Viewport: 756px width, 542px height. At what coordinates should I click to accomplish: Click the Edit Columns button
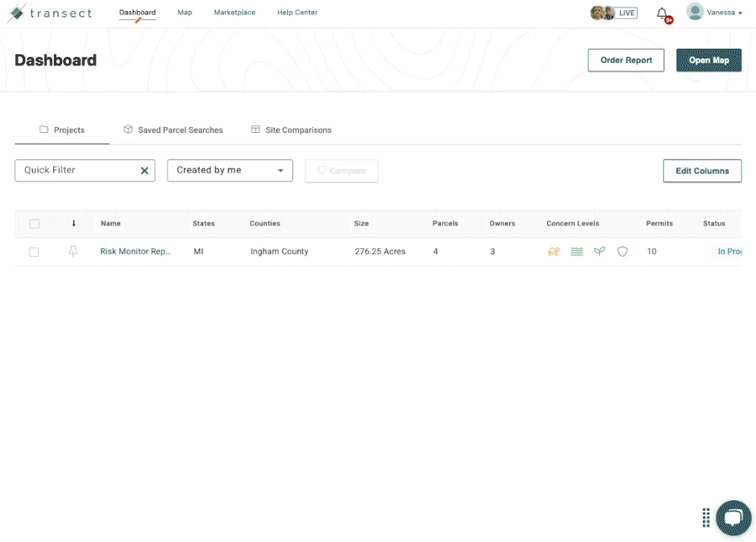(x=702, y=171)
